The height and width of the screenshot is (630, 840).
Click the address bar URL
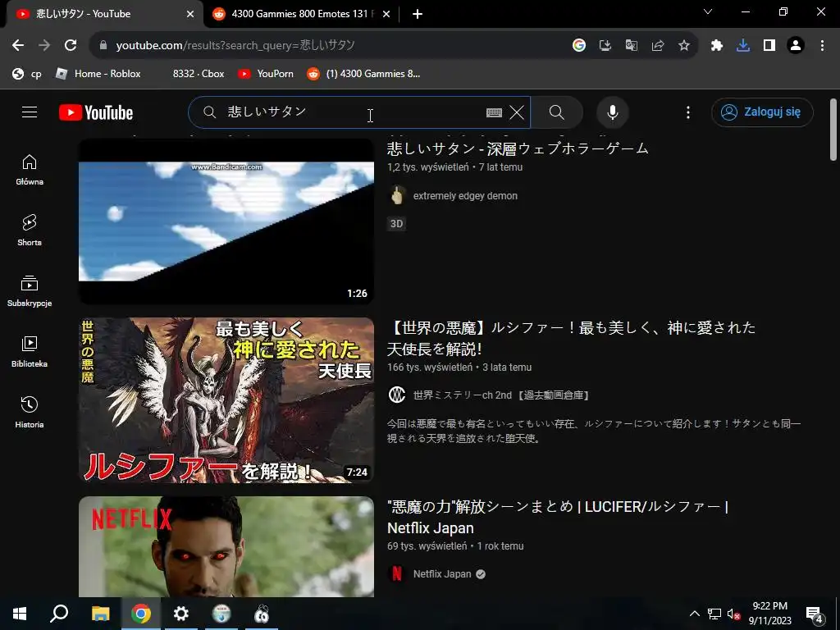235,46
